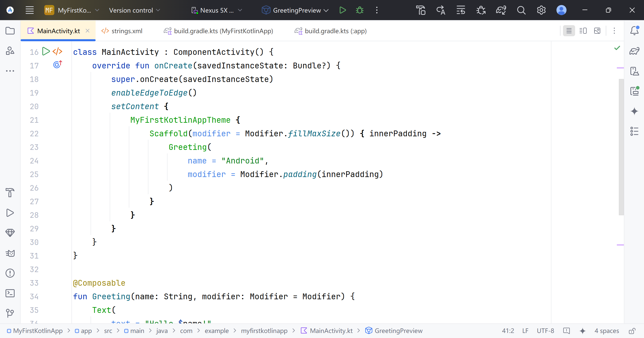Viewport: 644px width, 338px height.
Task: Expand Version control dropdown menu
Action: (134, 10)
